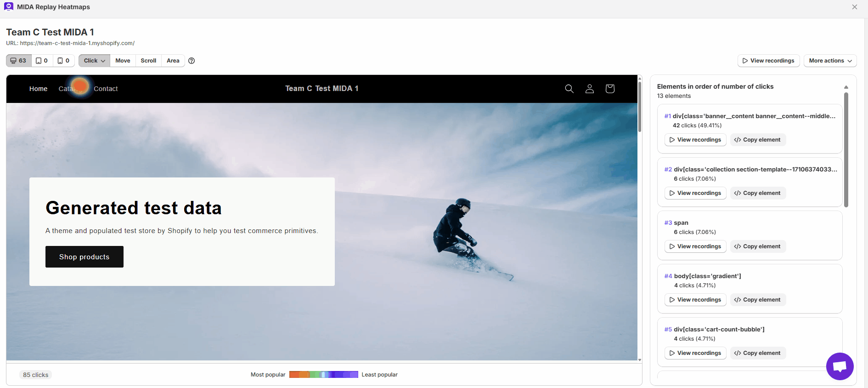Screen dimensions: 868x388
Task: Click the MIDA Replay Heatmaps logo icon
Action: point(9,7)
